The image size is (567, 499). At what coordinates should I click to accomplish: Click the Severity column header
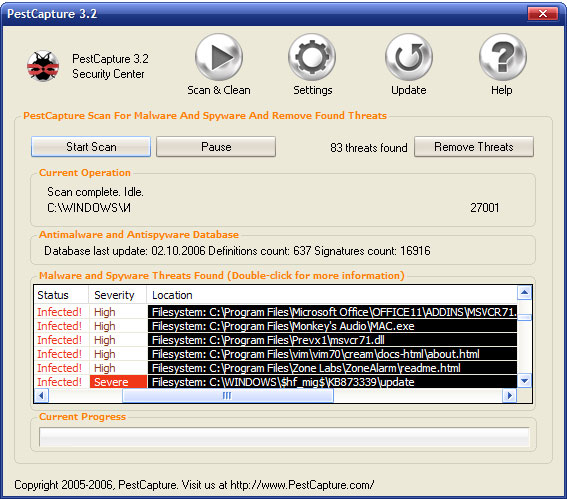[118, 295]
